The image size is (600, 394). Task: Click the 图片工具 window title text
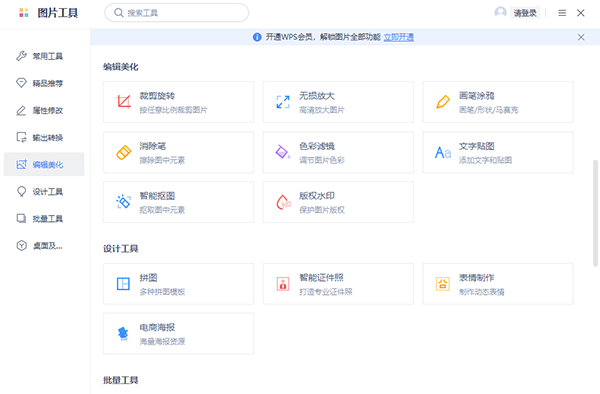pos(58,13)
